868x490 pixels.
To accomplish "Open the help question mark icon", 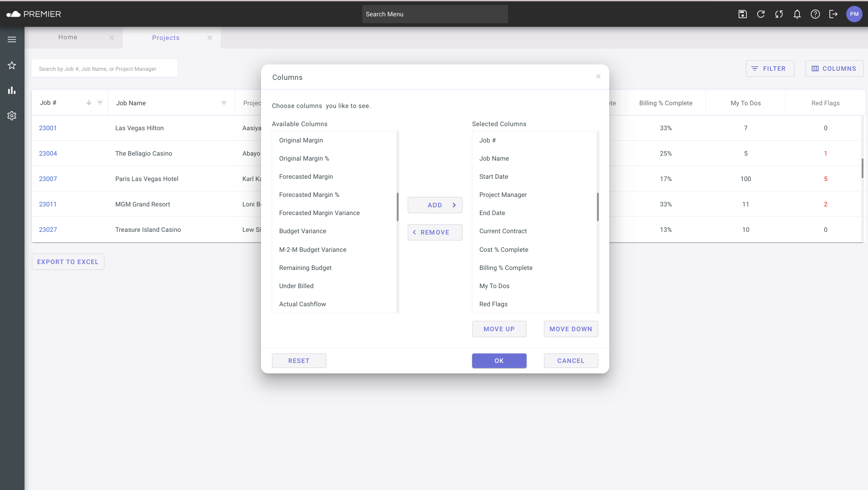I will point(815,14).
